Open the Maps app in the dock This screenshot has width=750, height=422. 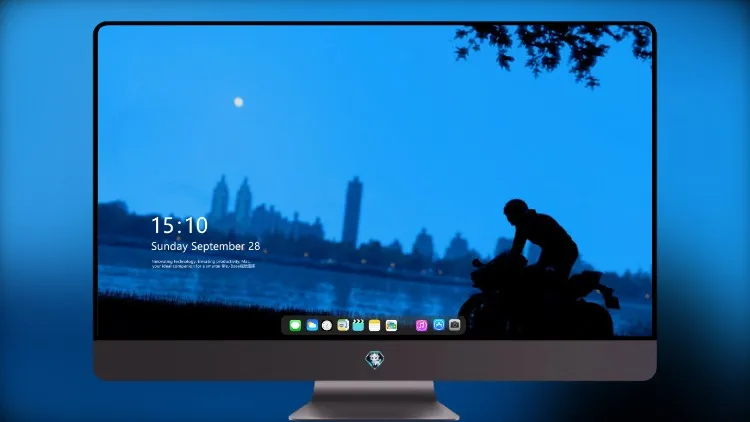click(x=343, y=325)
